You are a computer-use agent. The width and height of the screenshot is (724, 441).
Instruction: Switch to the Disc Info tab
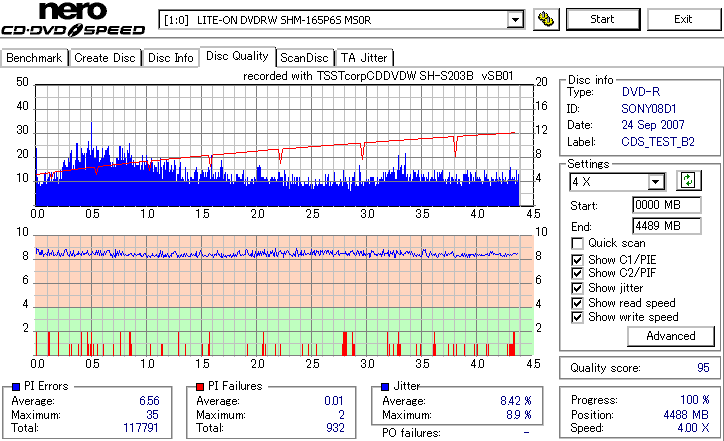[170, 58]
